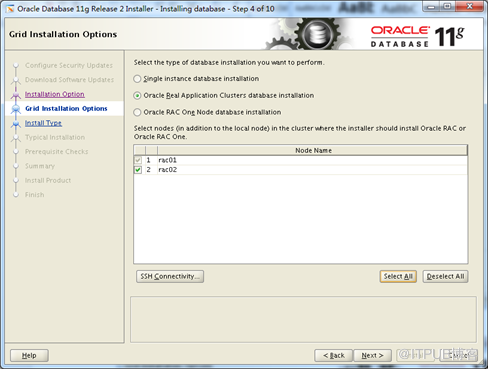Click the Deselect All button
Viewport: 488px width, 369px height.
[445, 276]
